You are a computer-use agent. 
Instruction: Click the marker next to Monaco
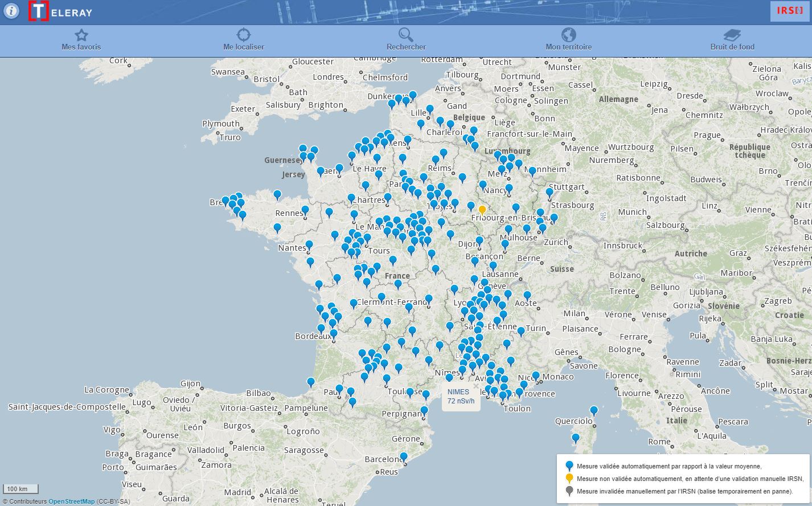(536, 376)
